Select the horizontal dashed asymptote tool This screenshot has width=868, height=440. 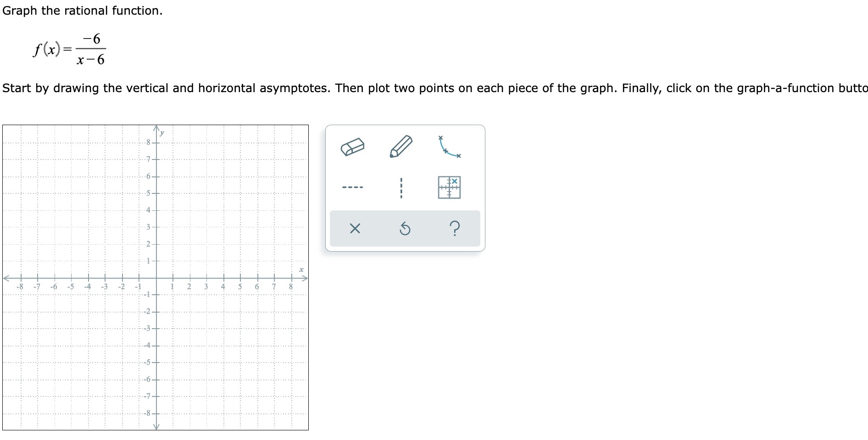coord(353,187)
